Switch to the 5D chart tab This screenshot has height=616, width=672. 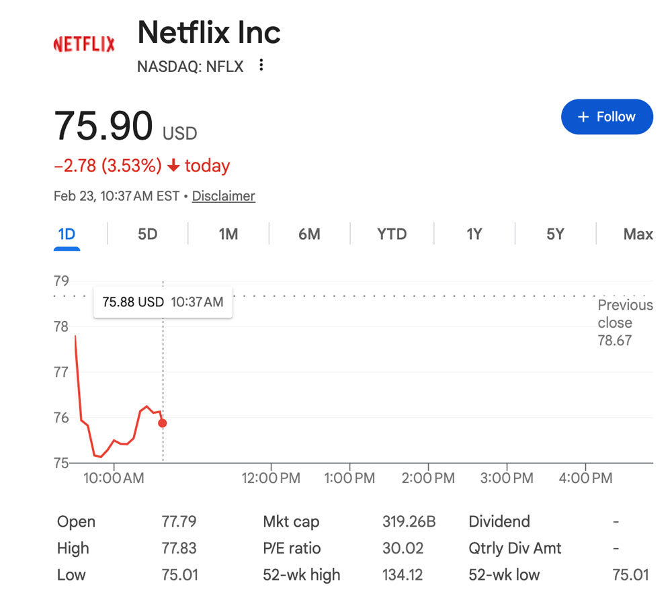click(x=147, y=234)
